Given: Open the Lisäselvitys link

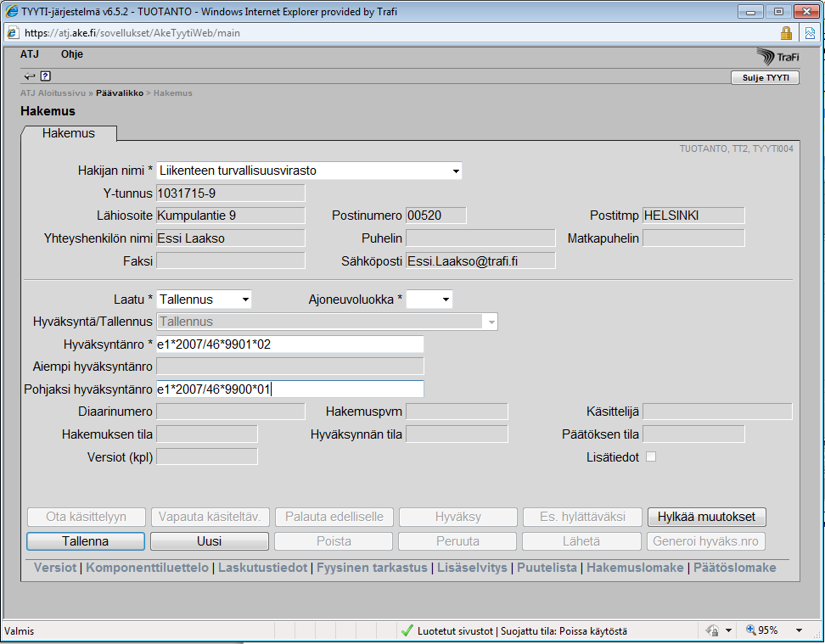Looking at the screenshot, I should click(x=472, y=568).
